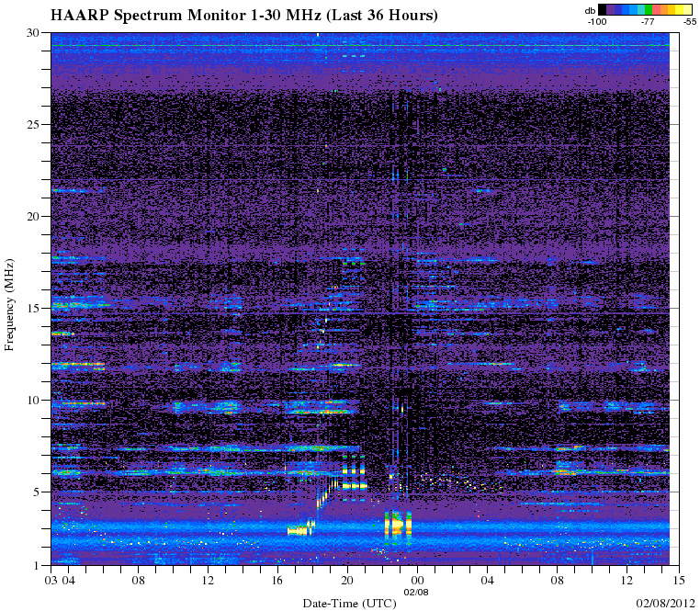Click the 5 tick label on frequency axis
Image resolution: width=700 pixels, height=611 pixels.
click(37, 492)
